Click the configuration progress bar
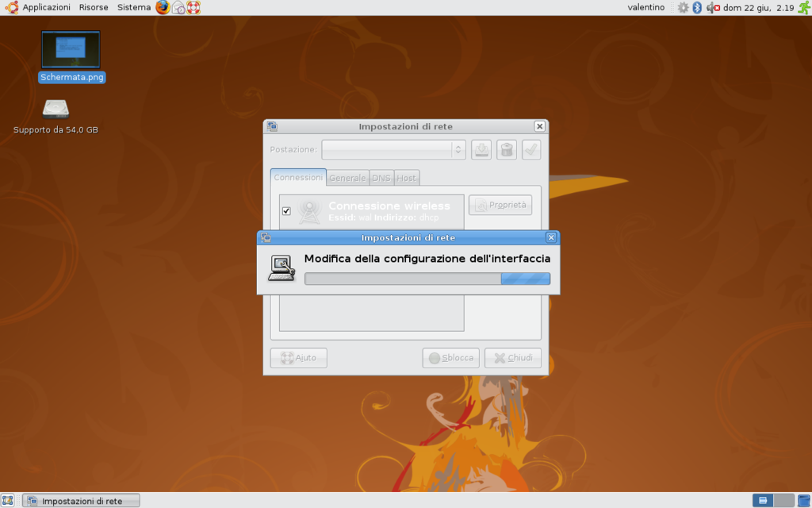Screen dimensions: 812x508 tap(427, 279)
